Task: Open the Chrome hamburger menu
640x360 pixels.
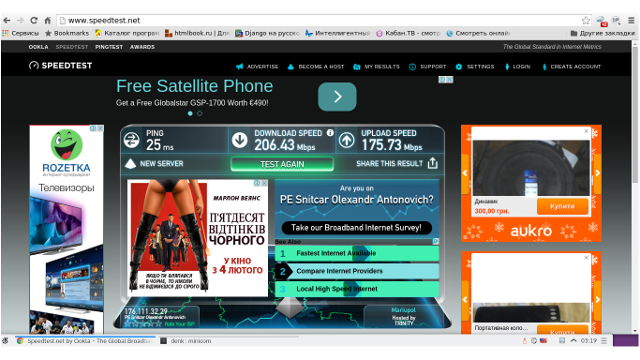Action: coord(631,20)
